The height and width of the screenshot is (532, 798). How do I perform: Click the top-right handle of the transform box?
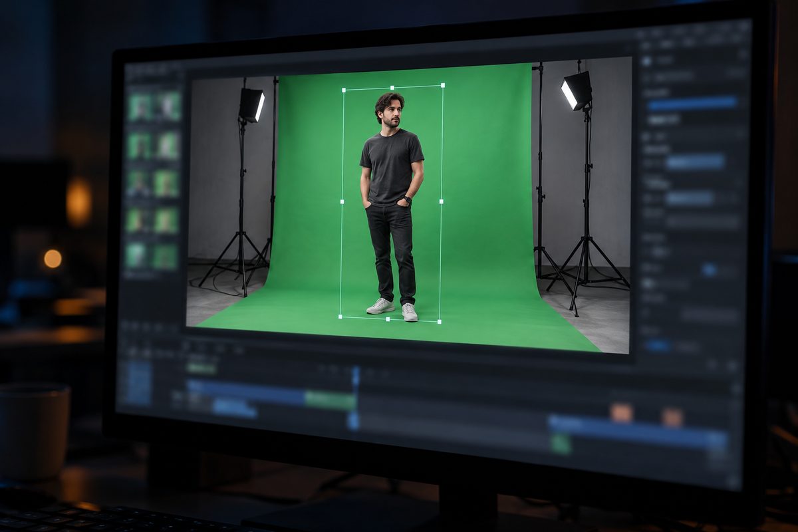443,85
